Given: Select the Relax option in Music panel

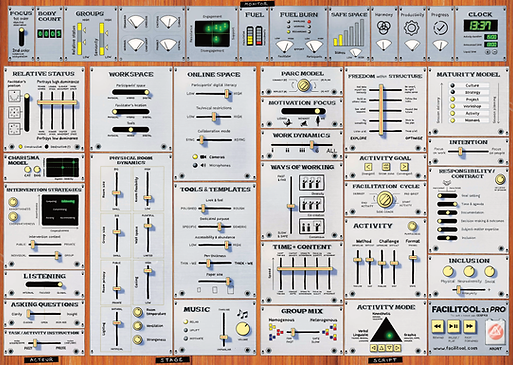Looking at the screenshot, I should 186,322.
